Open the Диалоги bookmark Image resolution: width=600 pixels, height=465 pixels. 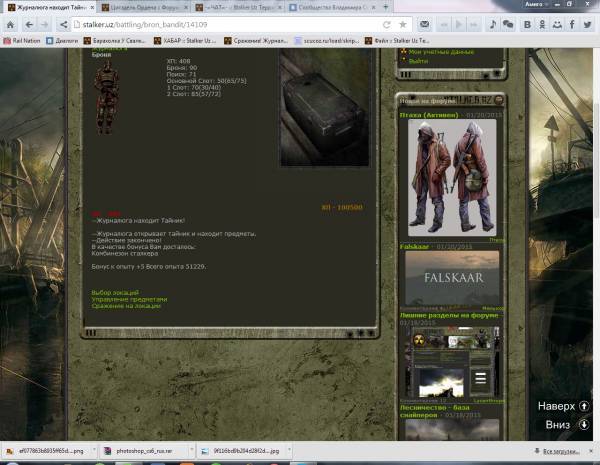pos(62,41)
